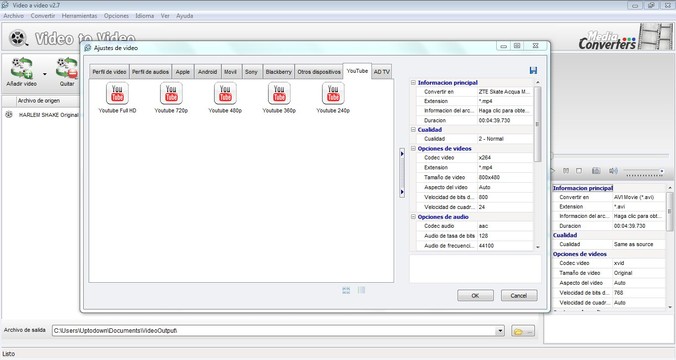Collapse Opciones de audio section in dialog
Viewport: 676px width, 360px height.
413,217
